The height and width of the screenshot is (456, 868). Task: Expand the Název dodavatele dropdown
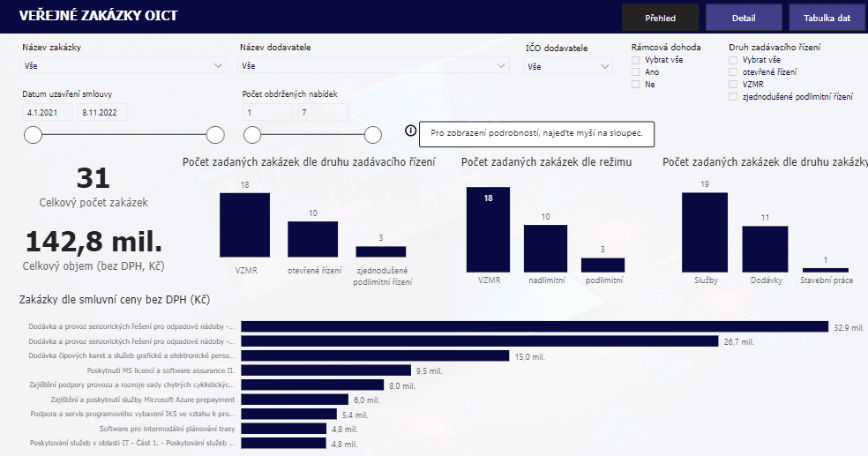click(x=374, y=65)
